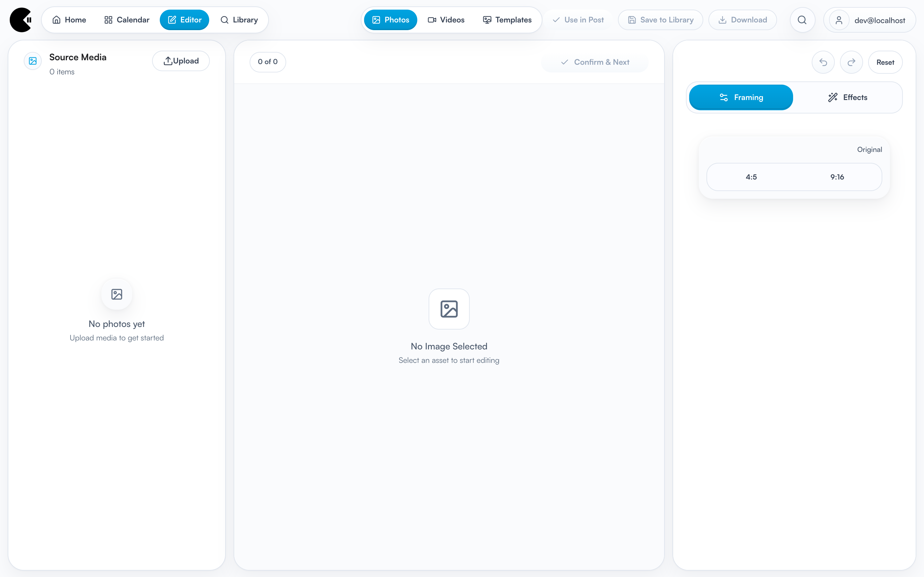Open the Library page

[x=239, y=20]
